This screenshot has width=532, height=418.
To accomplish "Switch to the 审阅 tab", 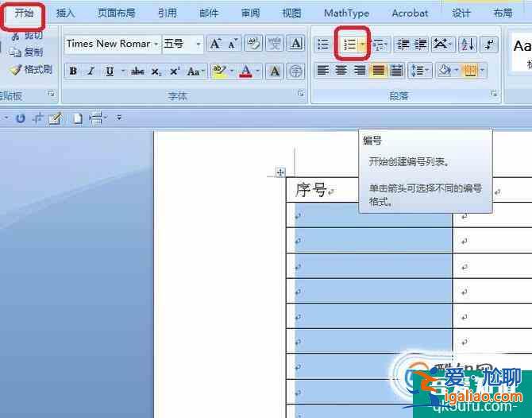I will [250, 14].
